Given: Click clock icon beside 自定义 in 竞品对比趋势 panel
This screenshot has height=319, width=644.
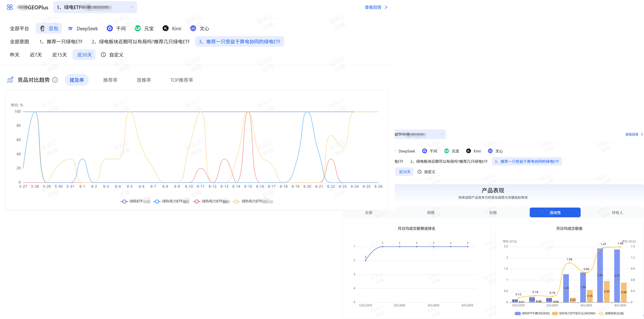Looking at the screenshot, I should [x=103, y=55].
